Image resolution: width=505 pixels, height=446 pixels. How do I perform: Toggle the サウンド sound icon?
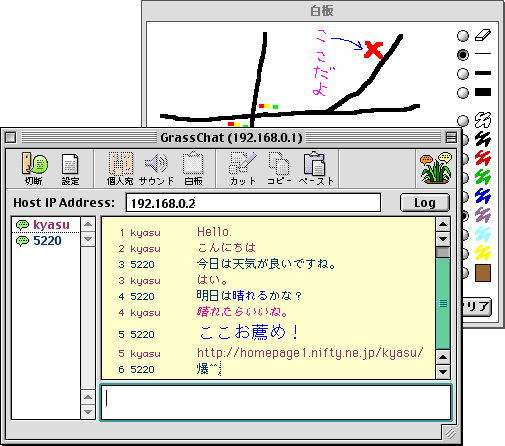156,168
